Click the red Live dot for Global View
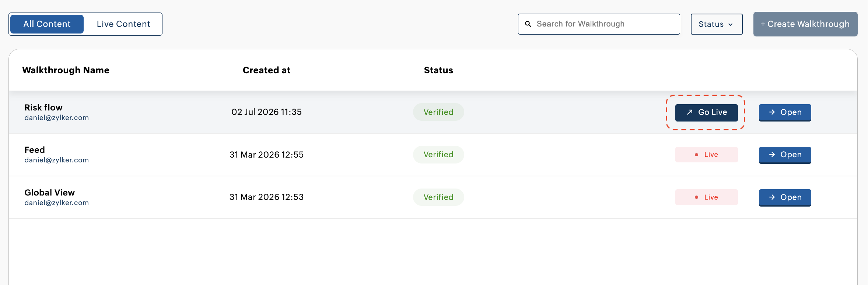Image resolution: width=868 pixels, height=285 pixels. pos(696,197)
